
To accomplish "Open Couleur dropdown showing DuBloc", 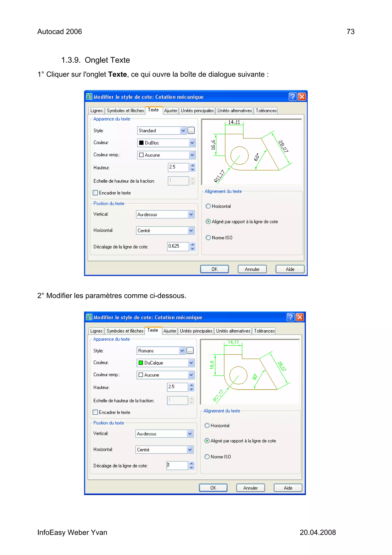I will tap(166, 143).
